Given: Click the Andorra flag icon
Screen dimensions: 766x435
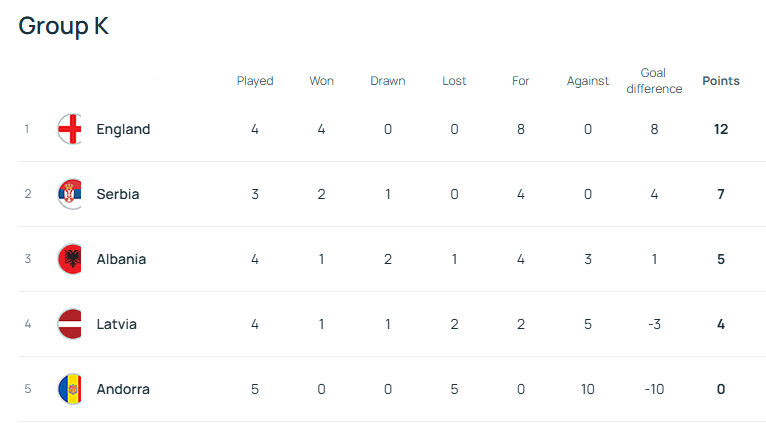Looking at the screenshot, I should coord(69,389).
